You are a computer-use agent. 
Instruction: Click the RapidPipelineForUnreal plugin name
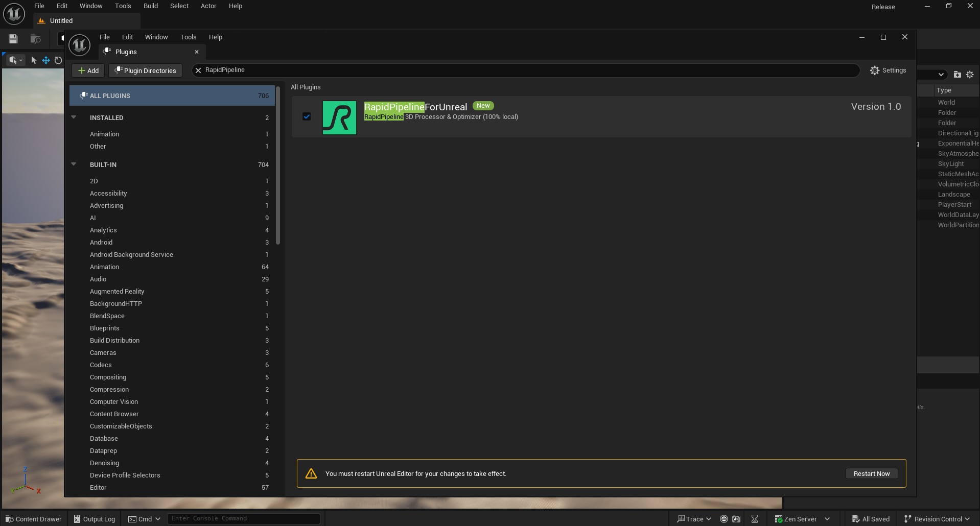point(415,107)
